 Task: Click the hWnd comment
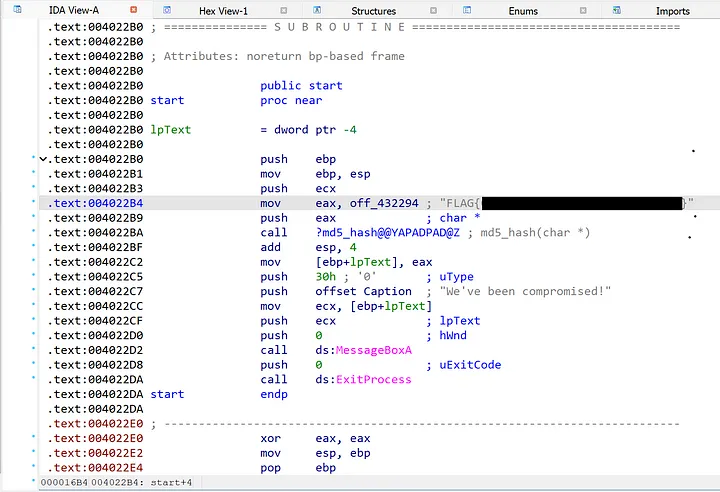[453, 335]
